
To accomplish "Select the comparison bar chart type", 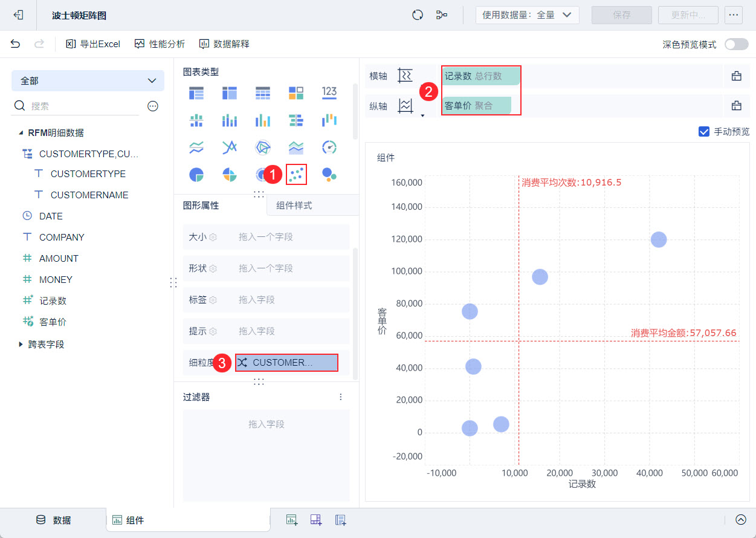I will (x=296, y=120).
